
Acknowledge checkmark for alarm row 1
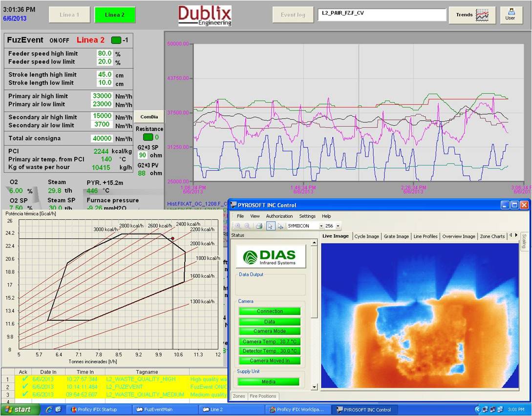coord(24,379)
